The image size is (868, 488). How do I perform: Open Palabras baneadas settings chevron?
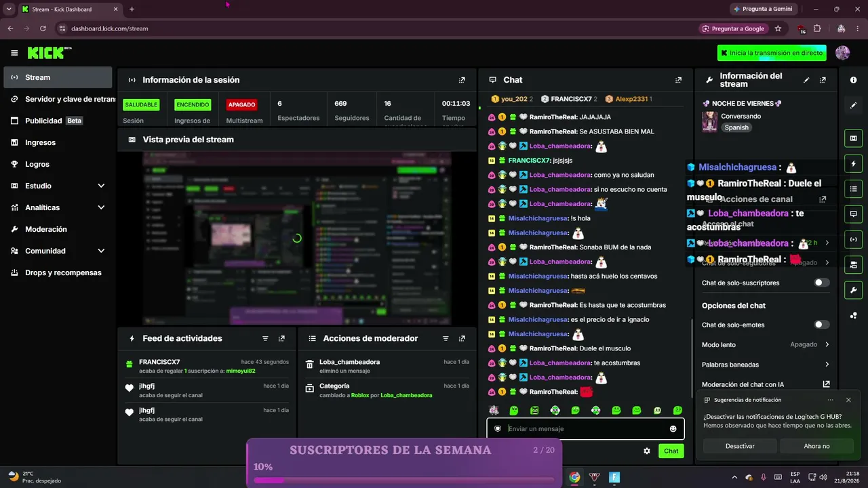827,365
